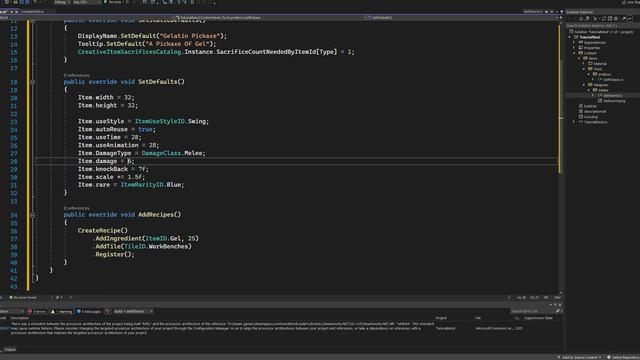Image resolution: width=640 pixels, height=360 pixels.
Task: Click the Solution Explorer refresh icon
Action: pyautogui.click(x=604, y=19)
